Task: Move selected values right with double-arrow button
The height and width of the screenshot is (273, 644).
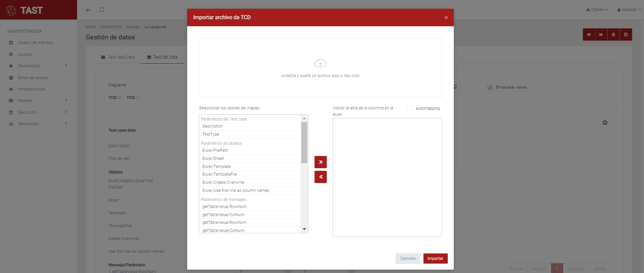Action: [x=320, y=162]
